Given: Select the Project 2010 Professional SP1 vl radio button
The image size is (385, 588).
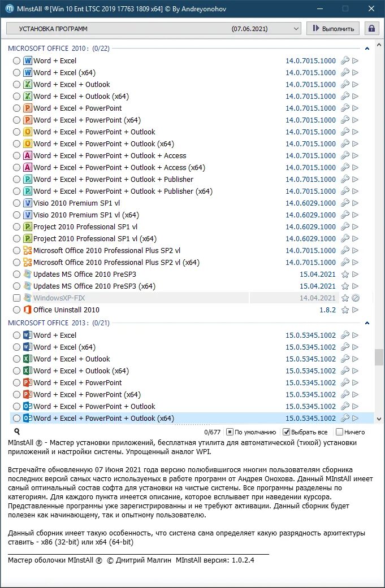Looking at the screenshot, I should 16,227.
